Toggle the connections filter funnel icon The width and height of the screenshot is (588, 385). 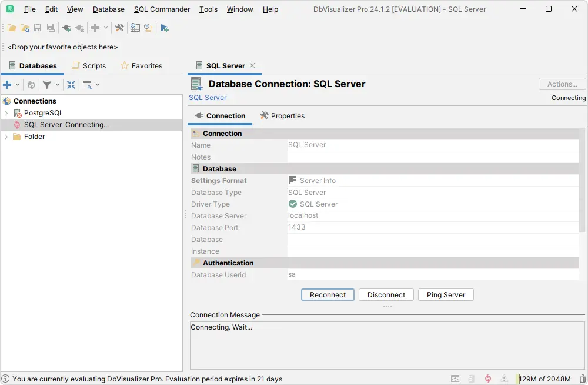coord(47,84)
